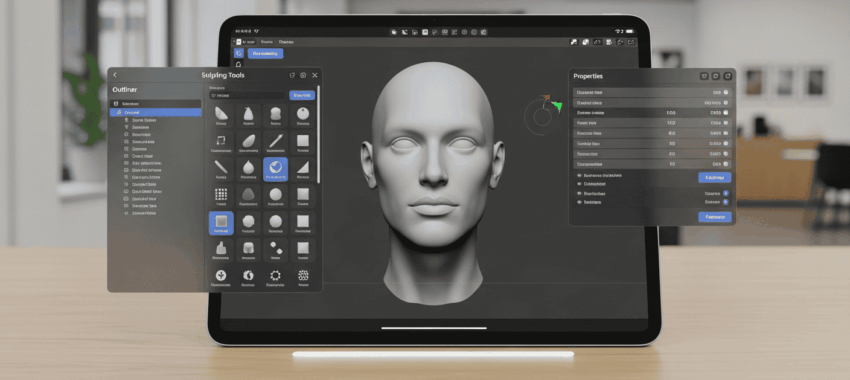
Task: Pick the pen-shaped diagonal brush tool
Action: coord(275,143)
